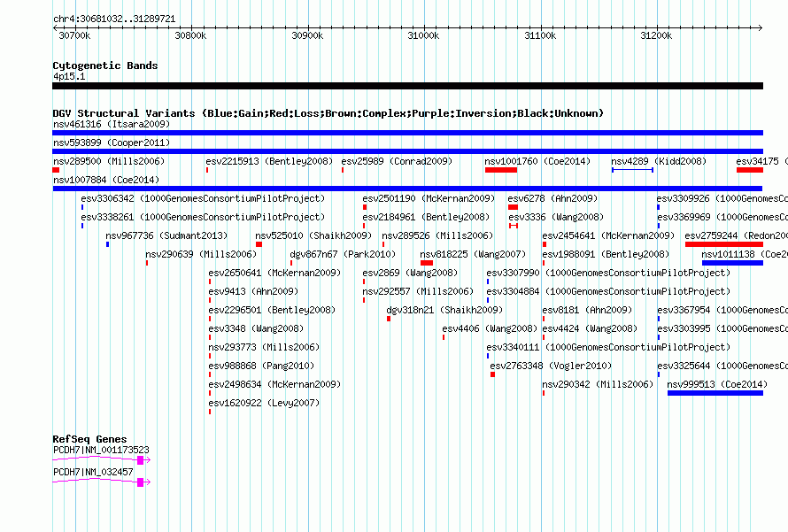
Task: Click the esv2296501 (Bentley2008) label
Action: (272, 310)
